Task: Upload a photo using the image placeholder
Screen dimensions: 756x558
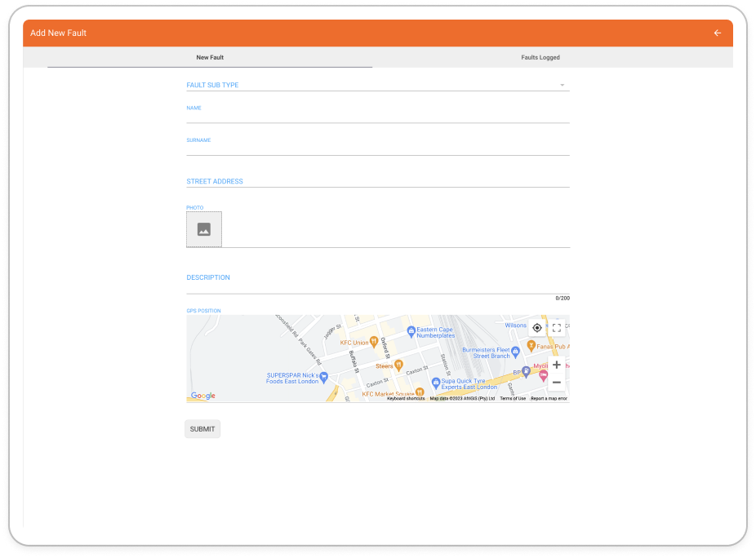Action: click(x=204, y=229)
